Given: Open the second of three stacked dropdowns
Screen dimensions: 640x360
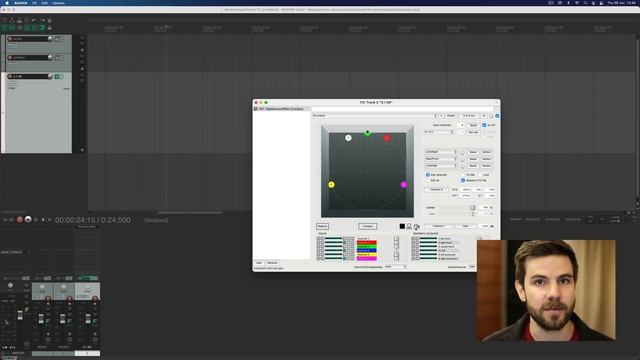Looking at the screenshot, I should click(440, 159).
